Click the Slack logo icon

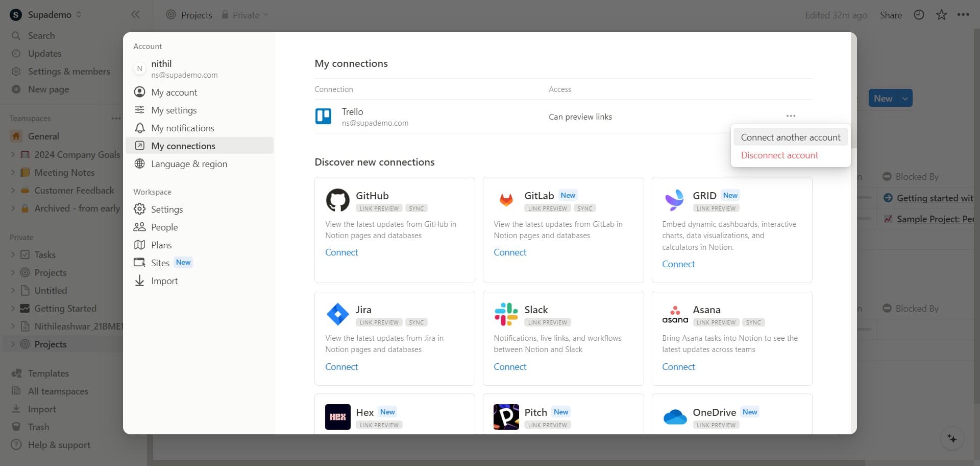click(x=506, y=314)
